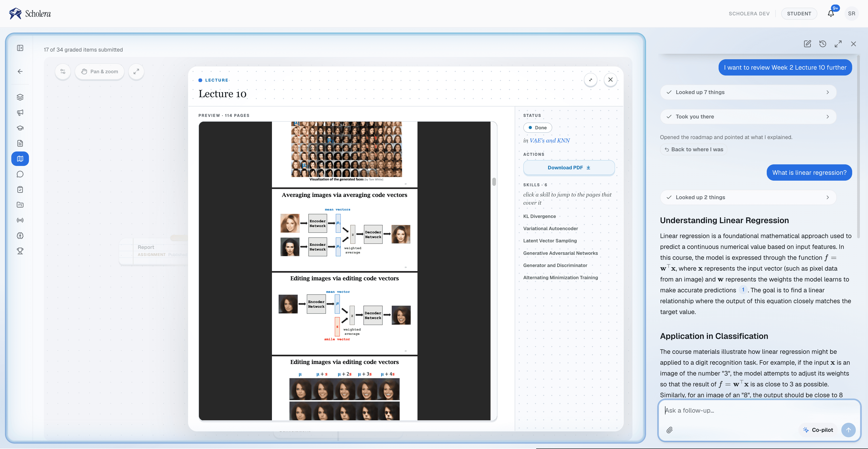Open the clipboard checklist sidebar icon
The height and width of the screenshot is (449, 868).
(x=20, y=189)
